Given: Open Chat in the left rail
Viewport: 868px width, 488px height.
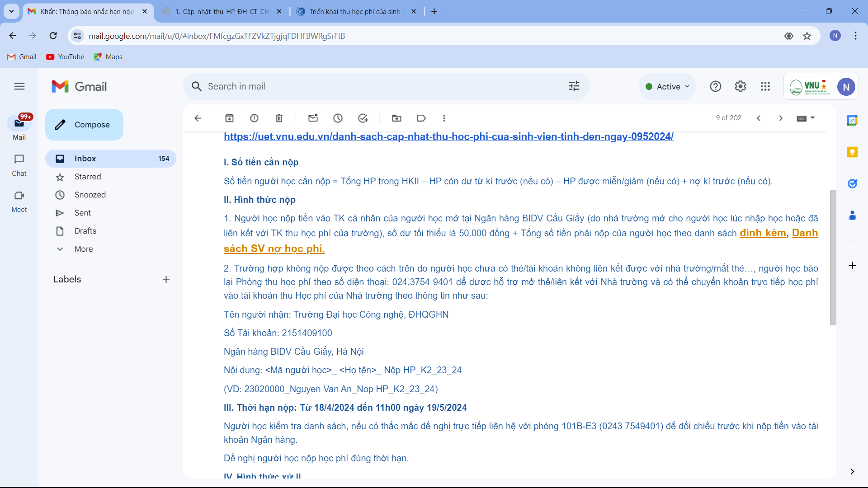Looking at the screenshot, I should pyautogui.click(x=19, y=165).
